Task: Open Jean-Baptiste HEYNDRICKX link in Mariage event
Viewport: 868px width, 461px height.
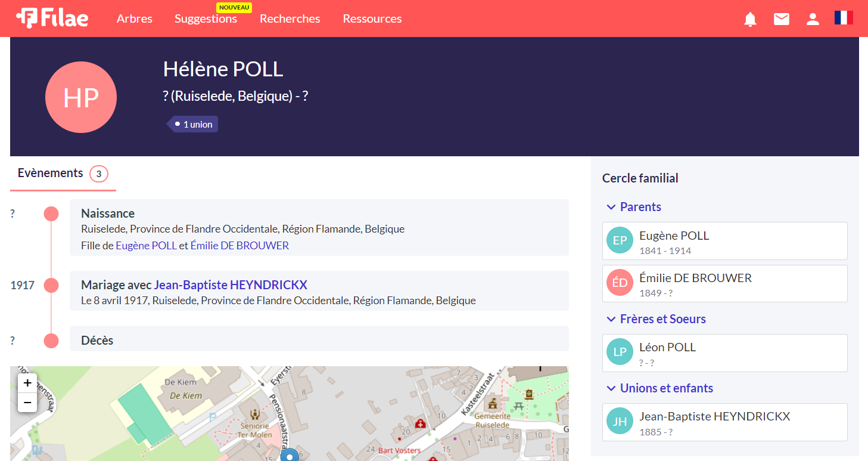Action: coord(231,285)
